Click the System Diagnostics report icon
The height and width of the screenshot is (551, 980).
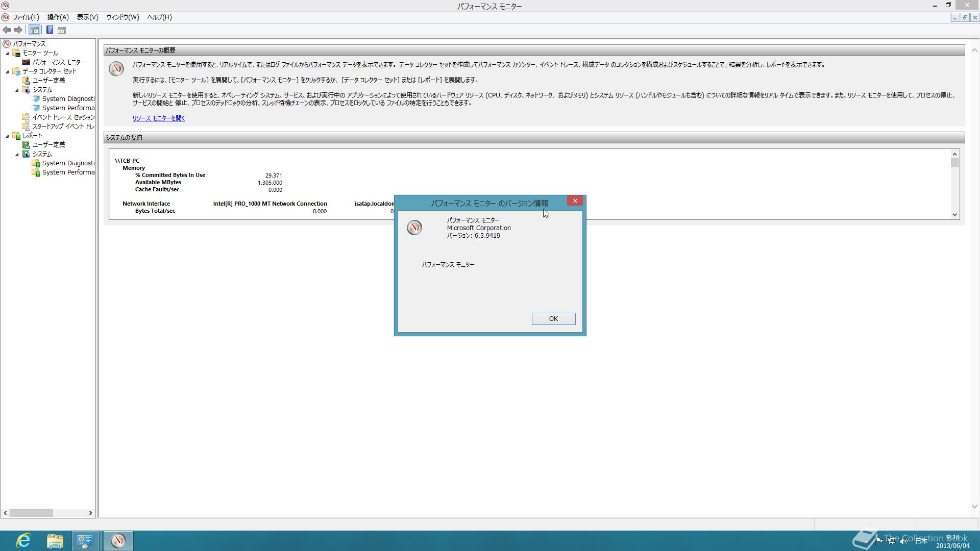[36, 163]
